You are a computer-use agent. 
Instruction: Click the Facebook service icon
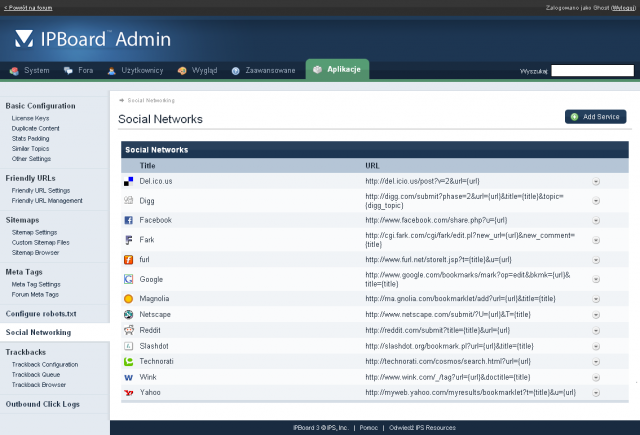[x=129, y=220]
